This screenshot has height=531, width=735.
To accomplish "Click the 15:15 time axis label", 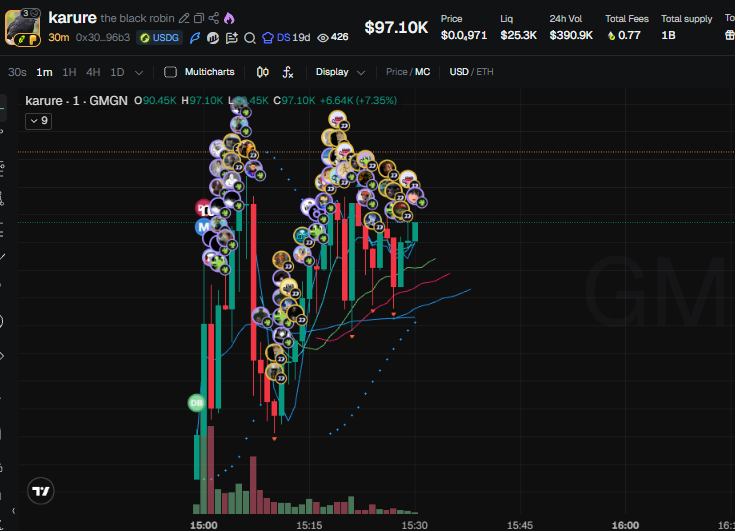I will 309,525.
